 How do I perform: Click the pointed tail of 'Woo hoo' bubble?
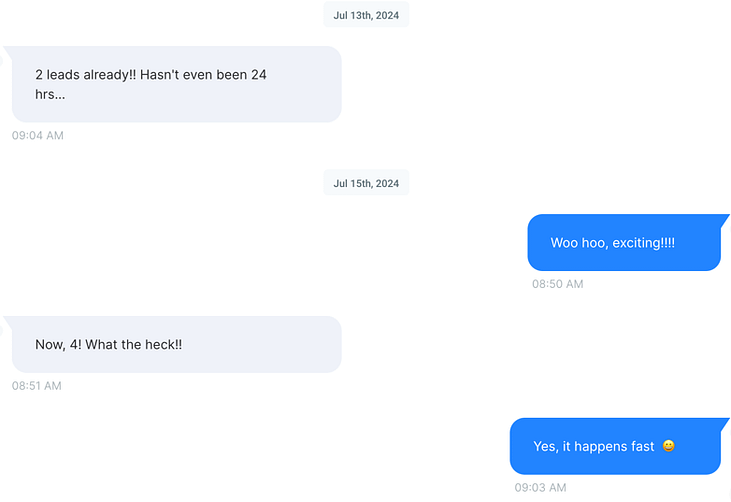[x=725, y=219]
